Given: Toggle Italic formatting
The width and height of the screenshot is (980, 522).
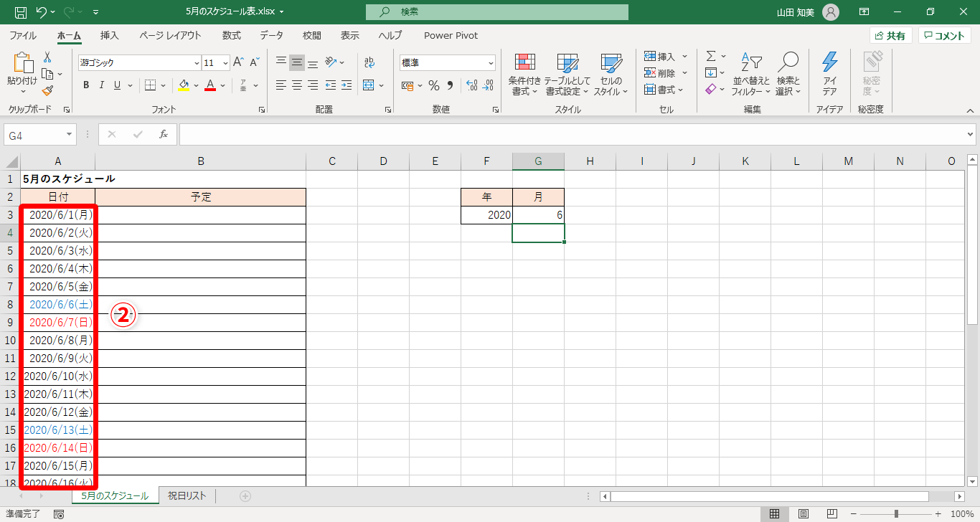Looking at the screenshot, I should coord(103,85).
